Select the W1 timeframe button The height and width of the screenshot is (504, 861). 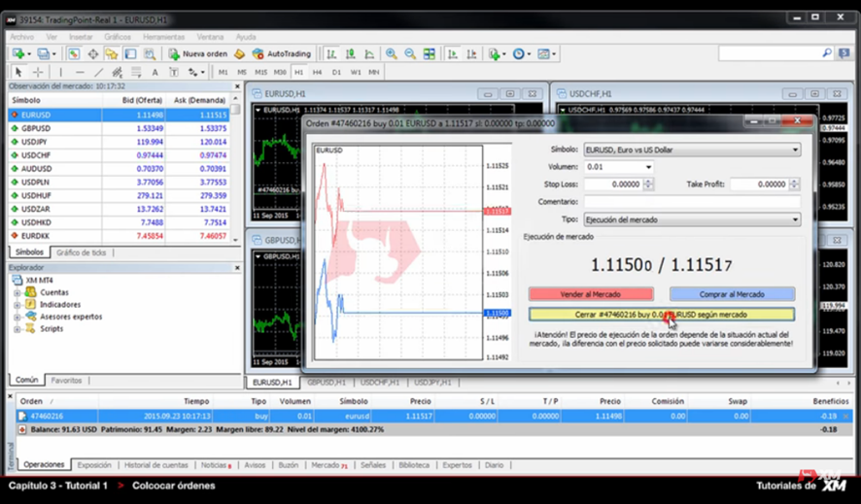coord(356,72)
